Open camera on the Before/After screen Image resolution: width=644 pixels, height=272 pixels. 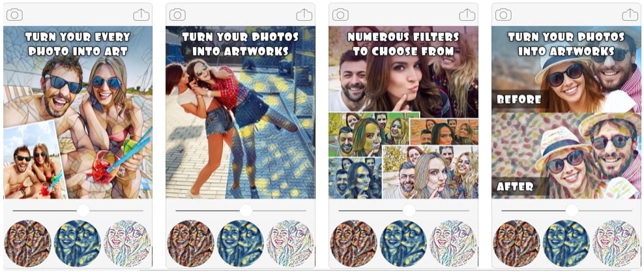pyautogui.click(x=504, y=15)
